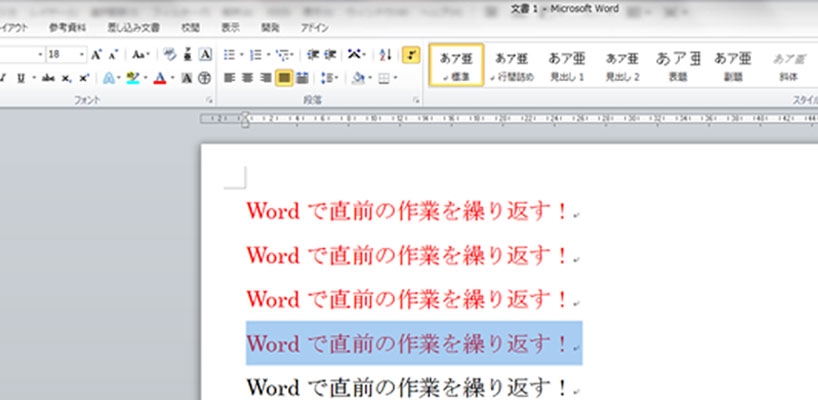Apply the 標準 style
The height and width of the screenshot is (400, 818).
[456, 65]
